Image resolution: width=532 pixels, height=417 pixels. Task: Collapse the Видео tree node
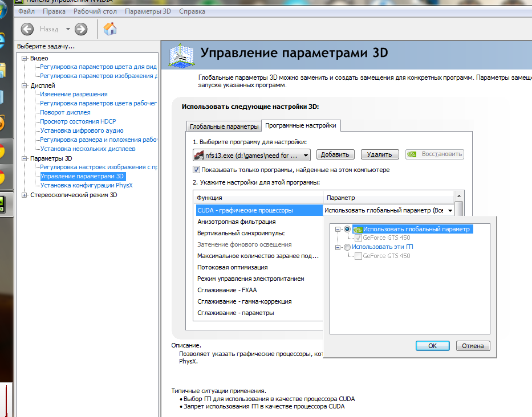point(24,58)
